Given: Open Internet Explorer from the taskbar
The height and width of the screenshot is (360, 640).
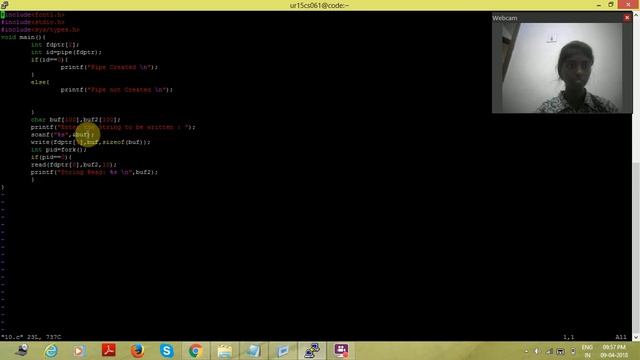Looking at the screenshot, I should click(51, 351).
